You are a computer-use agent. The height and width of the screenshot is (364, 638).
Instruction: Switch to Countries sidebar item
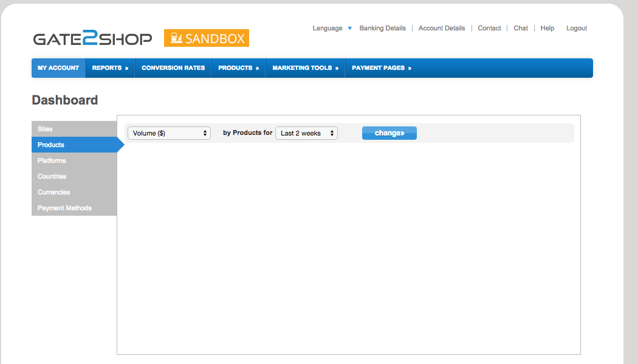(x=74, y=176)
